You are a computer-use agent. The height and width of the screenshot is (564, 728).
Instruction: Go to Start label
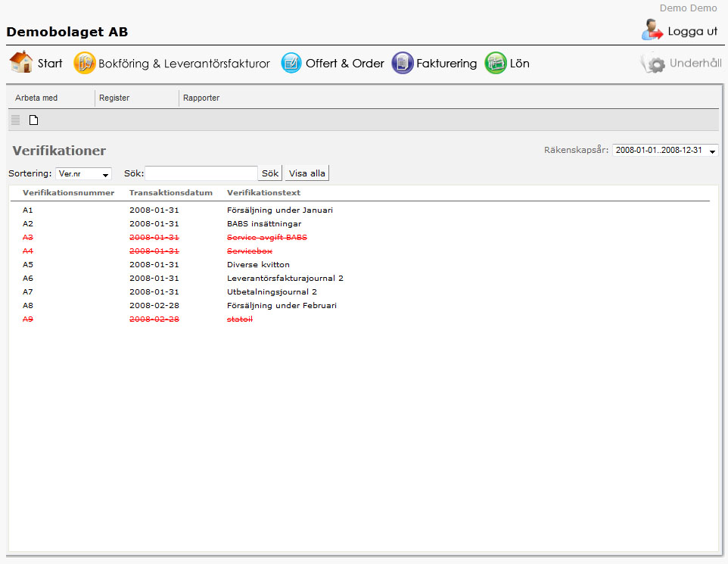tap(50, 64)
